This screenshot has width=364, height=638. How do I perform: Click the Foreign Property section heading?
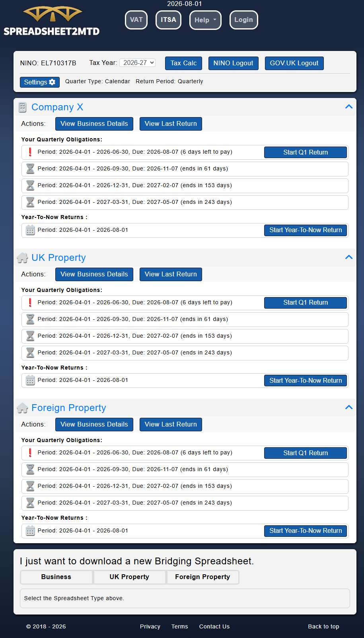(x=69, y=408)
